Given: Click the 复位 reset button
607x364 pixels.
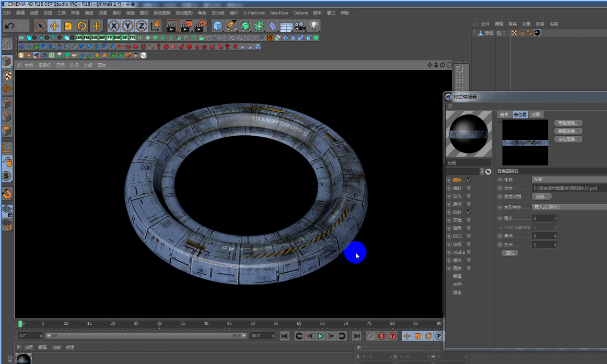Looking at the screenshot, I should pyautogui.click(x=510, y=253).
